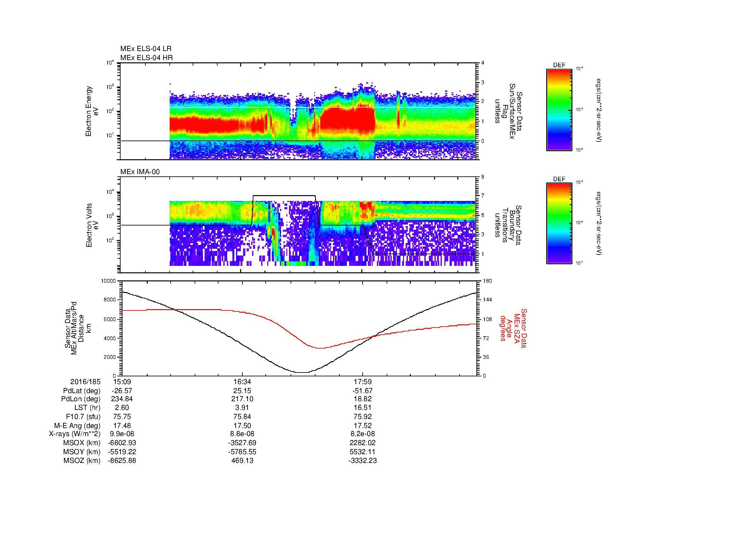Click the M-E Ang value '17.52'

click(363, 425)
